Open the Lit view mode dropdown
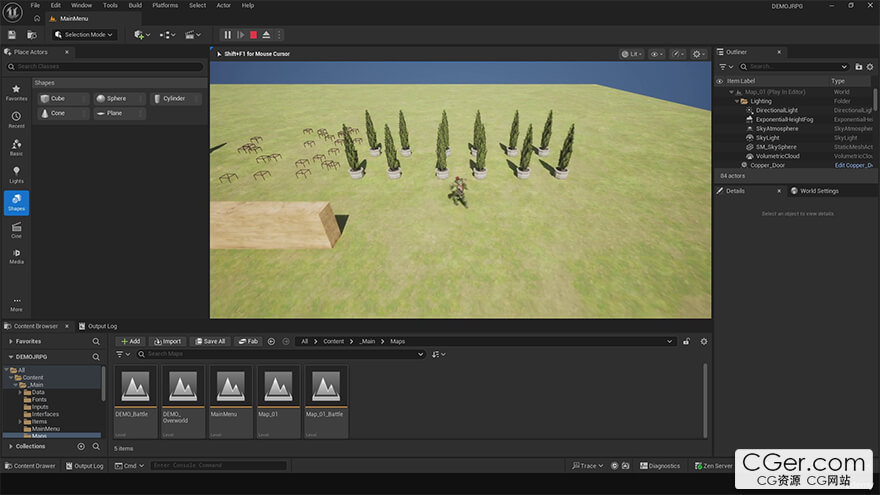The width and height of the screenshot is (880, 495). point(631,54)
